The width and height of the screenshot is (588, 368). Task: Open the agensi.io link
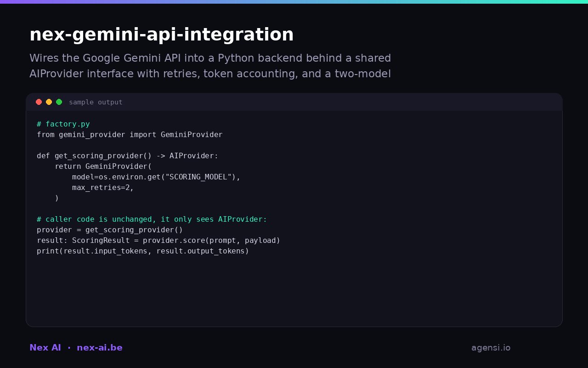(x=491, y=348)
